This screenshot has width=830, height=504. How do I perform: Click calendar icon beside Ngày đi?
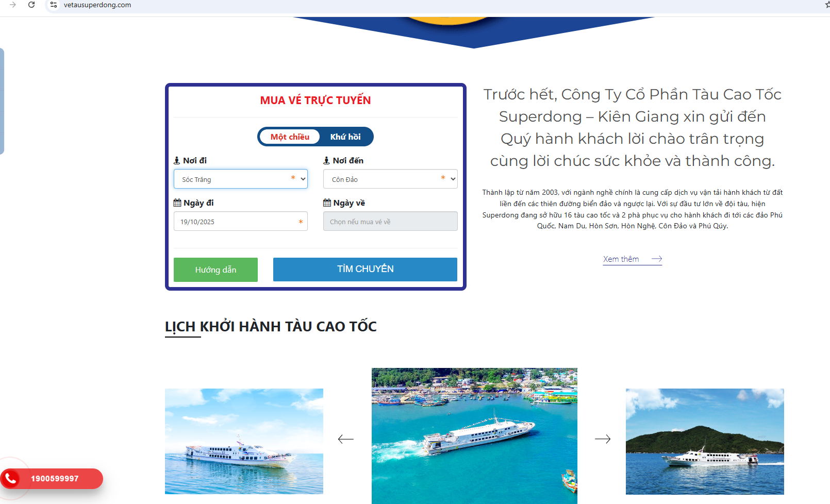(x=177, y=203)
